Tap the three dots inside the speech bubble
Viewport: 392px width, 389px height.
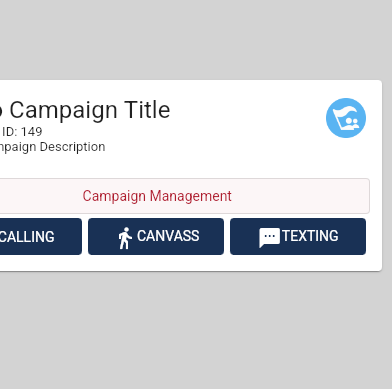tap(269, 236)
